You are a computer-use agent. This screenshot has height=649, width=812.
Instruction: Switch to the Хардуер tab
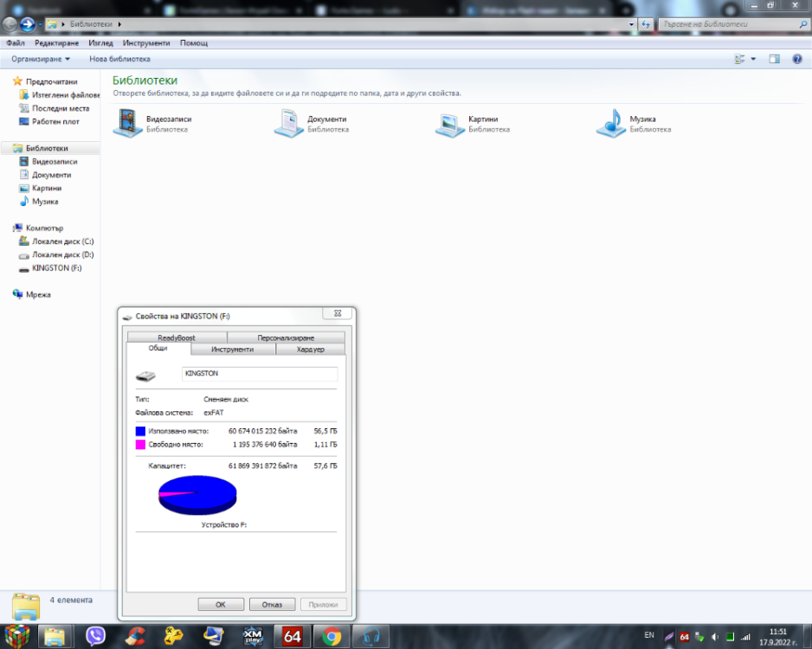pos(310,350)
